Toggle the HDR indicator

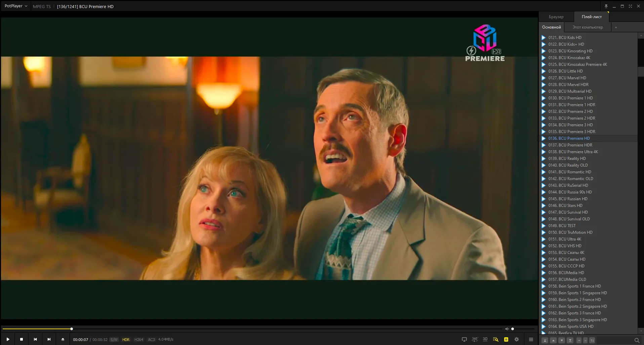(x=126, y=340)
